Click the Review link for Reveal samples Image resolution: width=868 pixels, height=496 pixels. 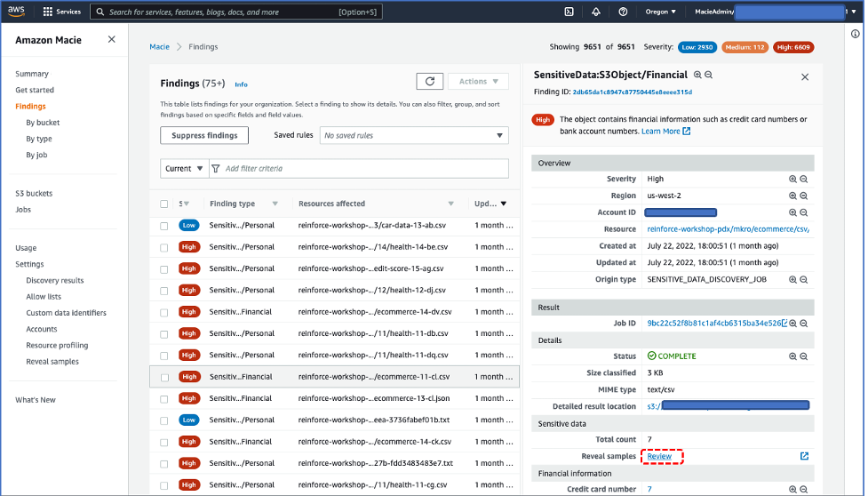tap(659, 456)
